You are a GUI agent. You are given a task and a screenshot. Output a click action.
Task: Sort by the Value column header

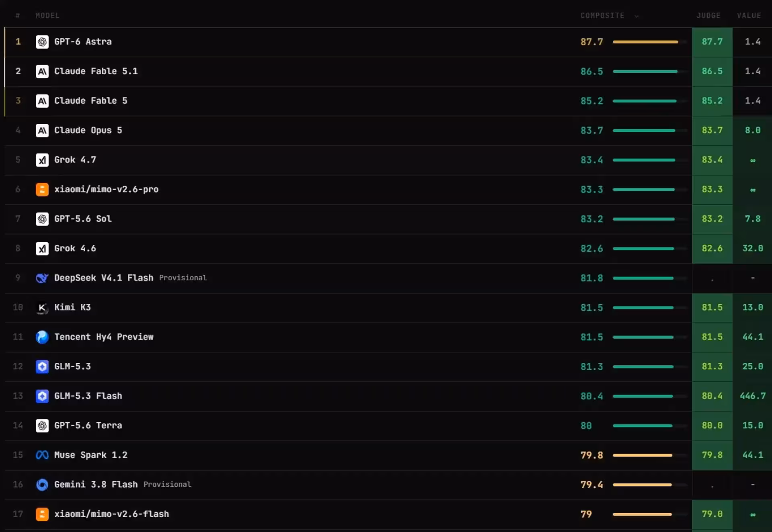tap(749, 16)
